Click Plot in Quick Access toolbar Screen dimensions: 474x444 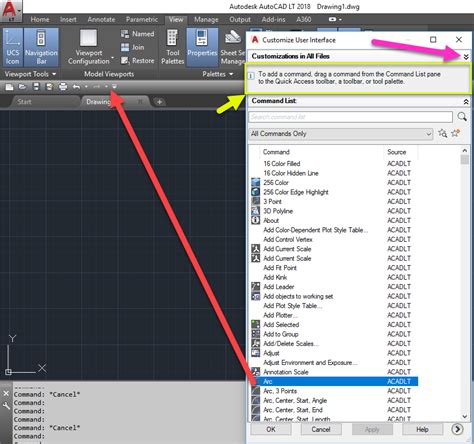(63, 87)
